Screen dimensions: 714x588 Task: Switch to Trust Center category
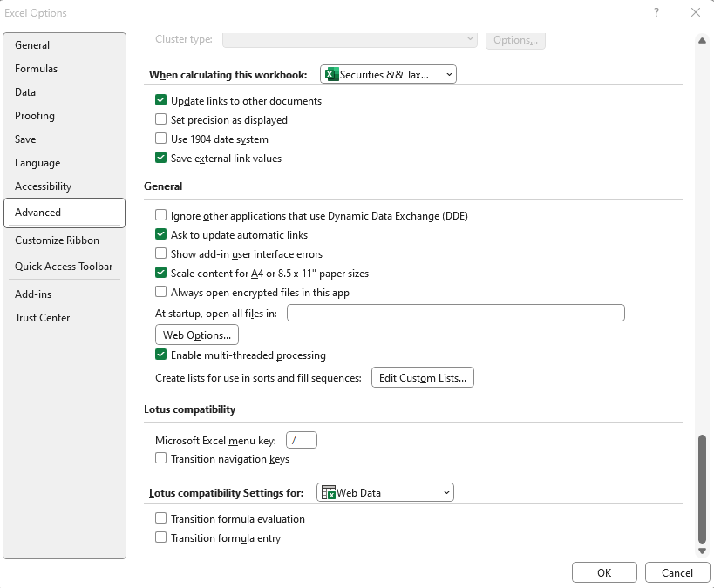[x=43, y=318]
